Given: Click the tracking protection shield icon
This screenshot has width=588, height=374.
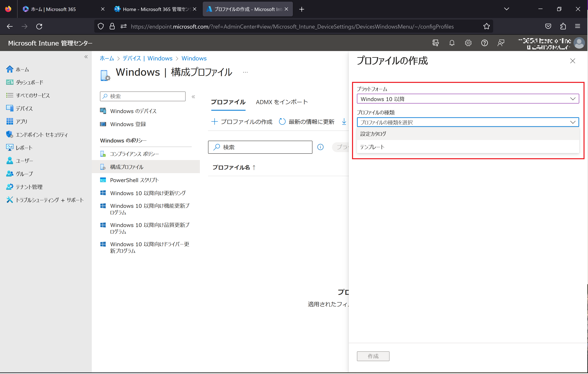Looking at the screenshot, I should click(101, 26).
